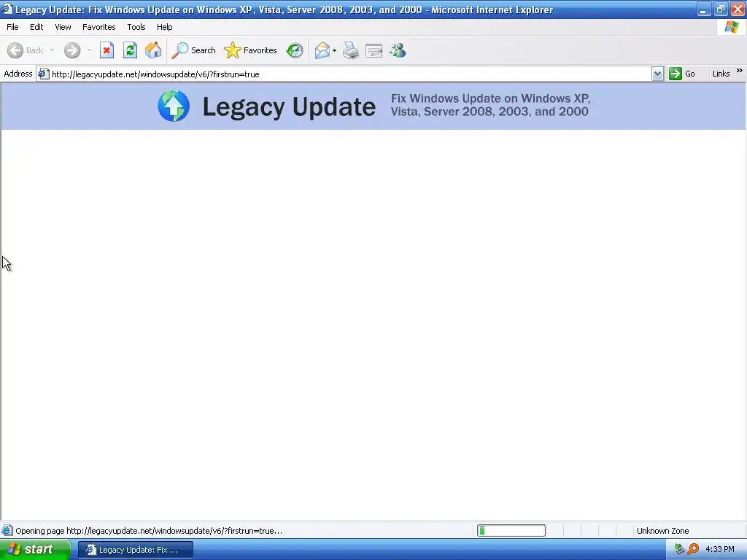Screen dimensions: 747x560
Task: Go to the Home page icon
Action: pyautogui.click(x=153, y=50)
